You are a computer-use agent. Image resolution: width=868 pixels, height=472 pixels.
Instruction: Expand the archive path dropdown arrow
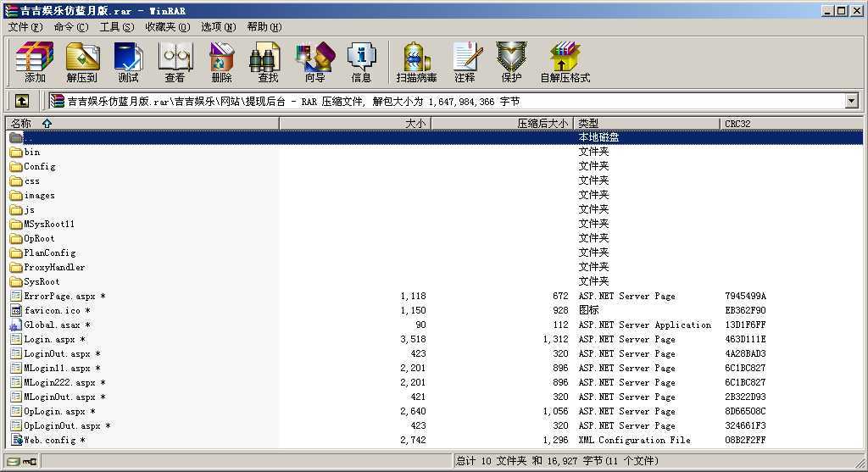point(851,101)
